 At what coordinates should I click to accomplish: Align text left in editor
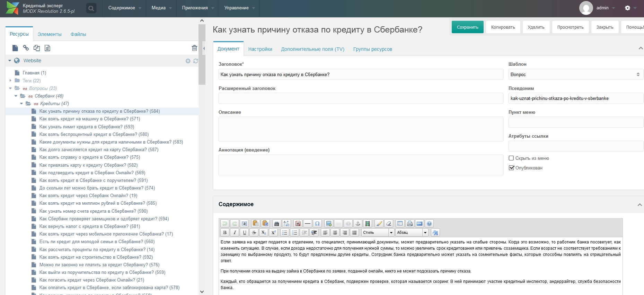325,232
